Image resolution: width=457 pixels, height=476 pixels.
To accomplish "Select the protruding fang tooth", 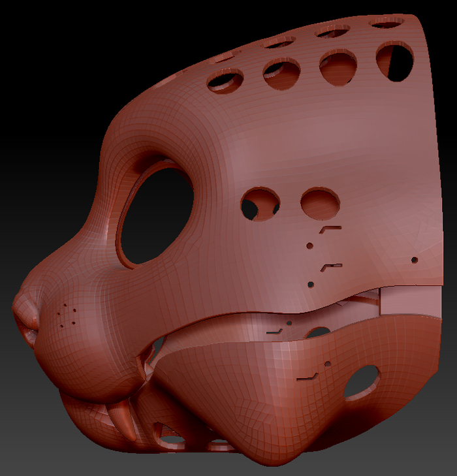I will tap(122, 419).
